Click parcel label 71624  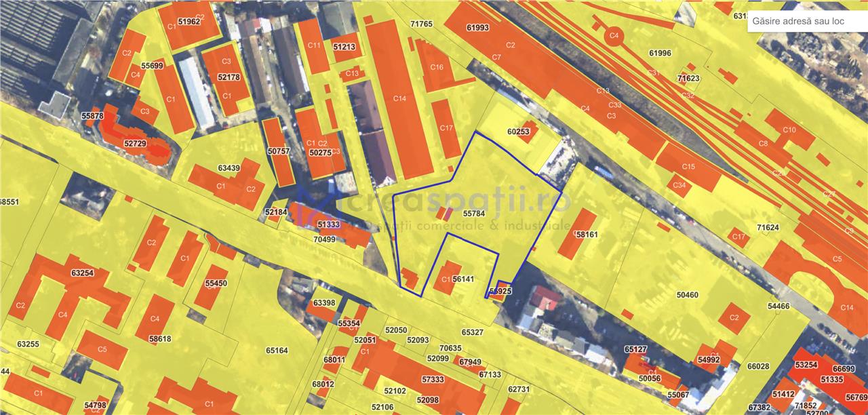pyautogui.click(x=768, y=227)
